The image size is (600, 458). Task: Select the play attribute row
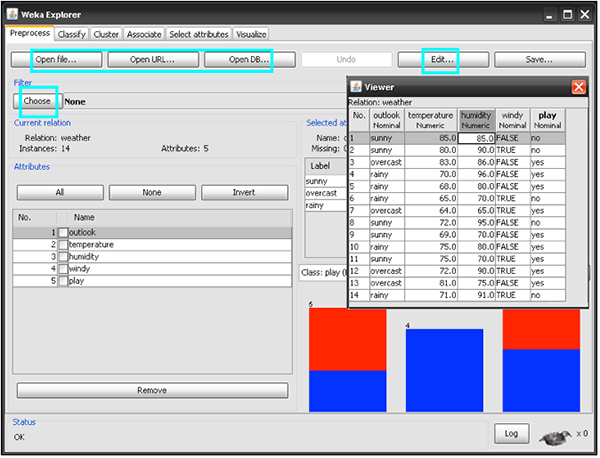(x=152, y=281)
